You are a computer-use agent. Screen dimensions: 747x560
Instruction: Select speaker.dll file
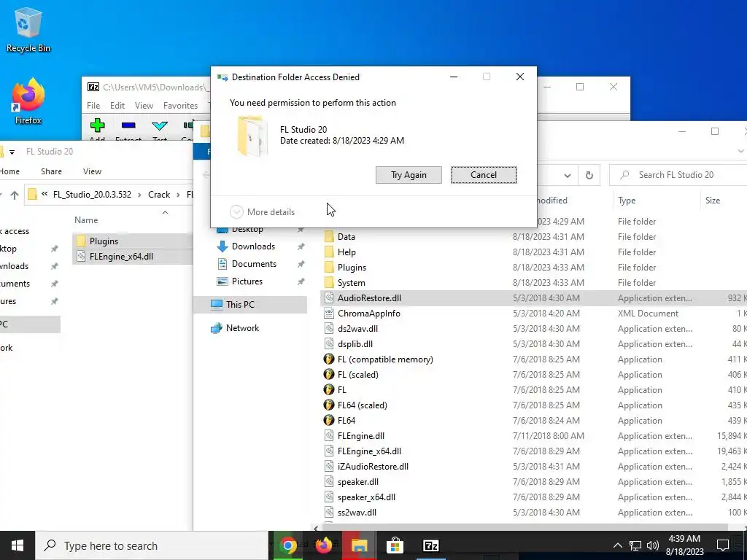coord(358,481)
